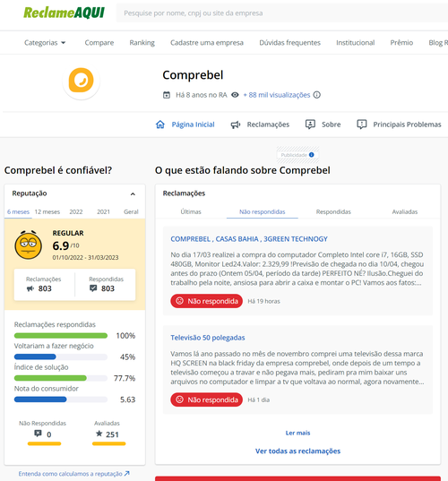Select the 2022 reputation period
Image resolution: width=448 pixels, height=481 pixels.
coord(76,211)
